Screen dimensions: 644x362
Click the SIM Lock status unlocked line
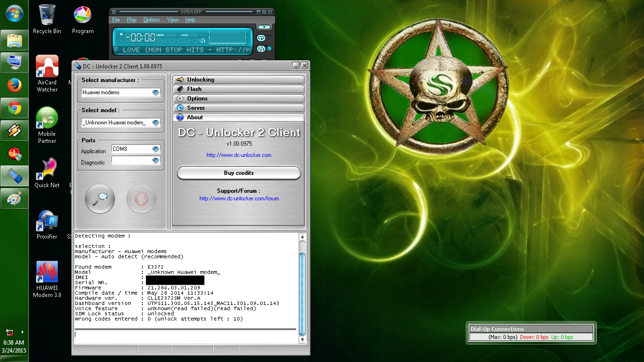pyautogui.click(x=124, y=313)
